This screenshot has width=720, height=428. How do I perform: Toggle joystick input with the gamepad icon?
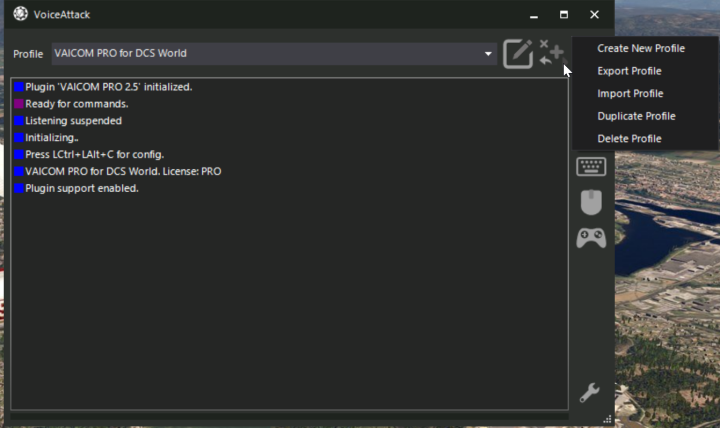591,238
